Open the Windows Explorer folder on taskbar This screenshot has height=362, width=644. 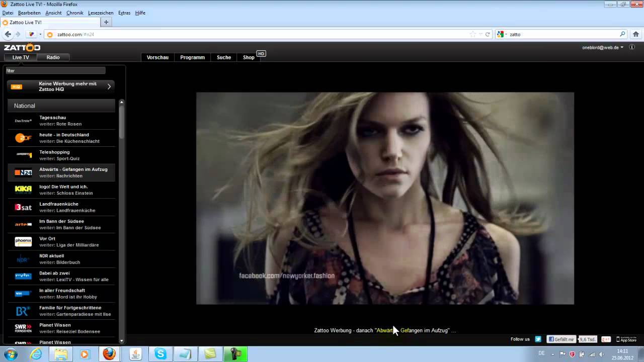pyautogui.click(x=61, y=354)
